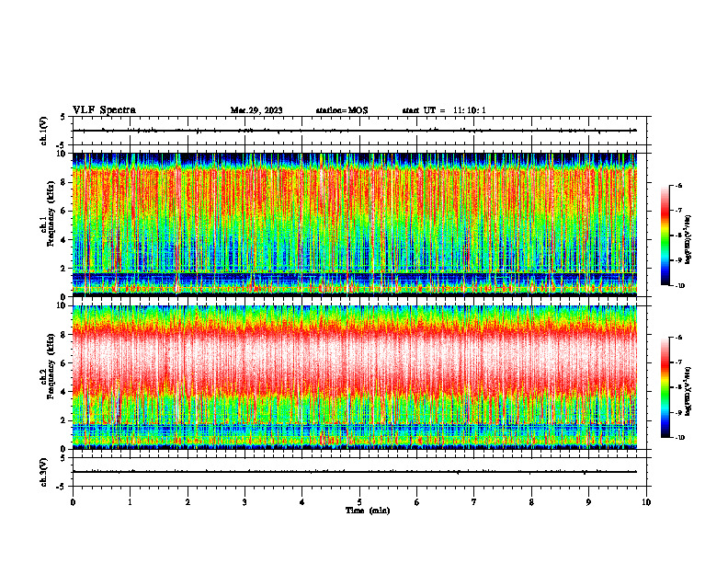Click the time axis tick labeled 9
The width and height of the screenshot is (728, 563).
pyautogui.click(x=588, y=502)
